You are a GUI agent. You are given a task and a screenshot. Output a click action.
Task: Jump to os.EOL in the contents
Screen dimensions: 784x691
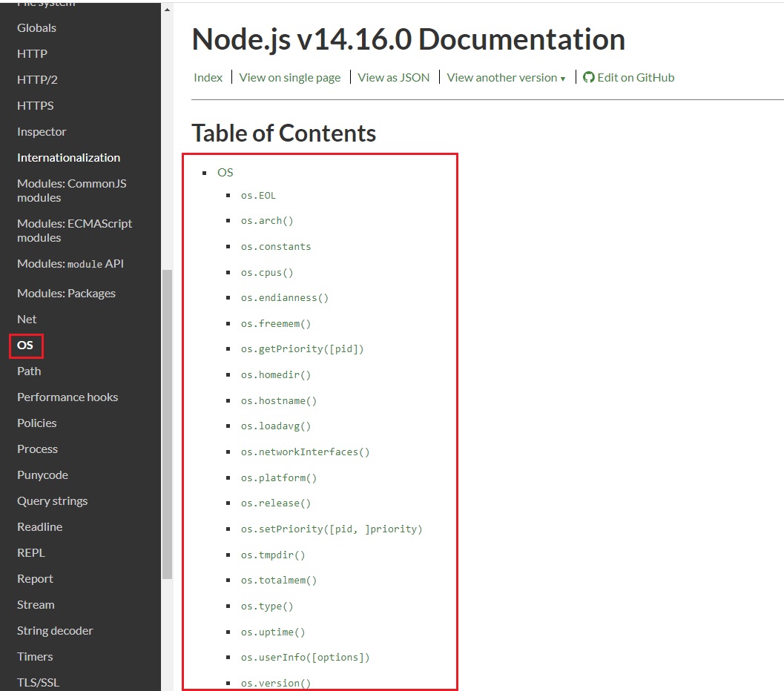click(x=258, y=195)
